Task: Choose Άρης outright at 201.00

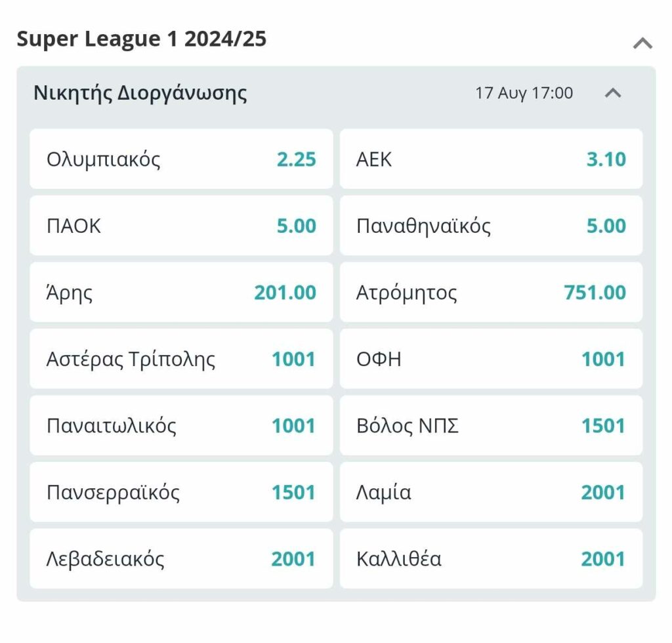Action: tap(181, 293)
